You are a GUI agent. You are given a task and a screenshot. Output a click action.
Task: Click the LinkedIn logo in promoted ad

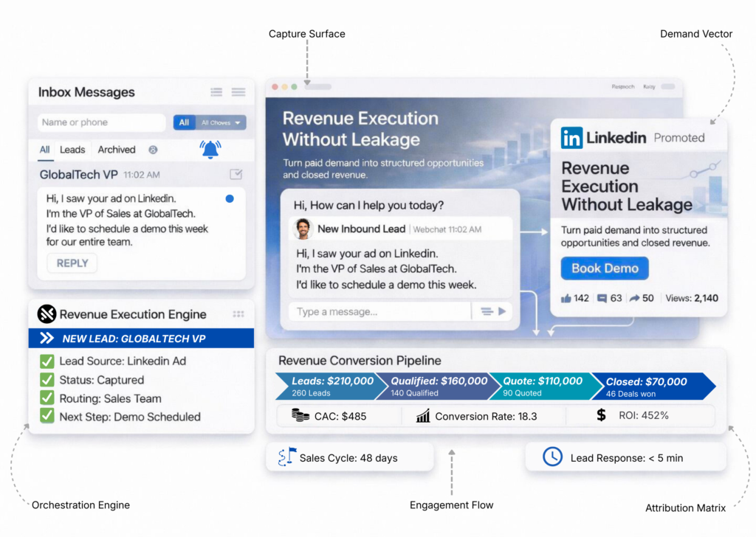[x=571, y=137]
